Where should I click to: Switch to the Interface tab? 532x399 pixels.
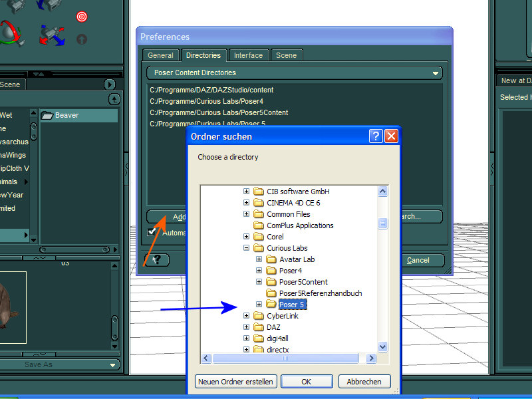point(248,55)
